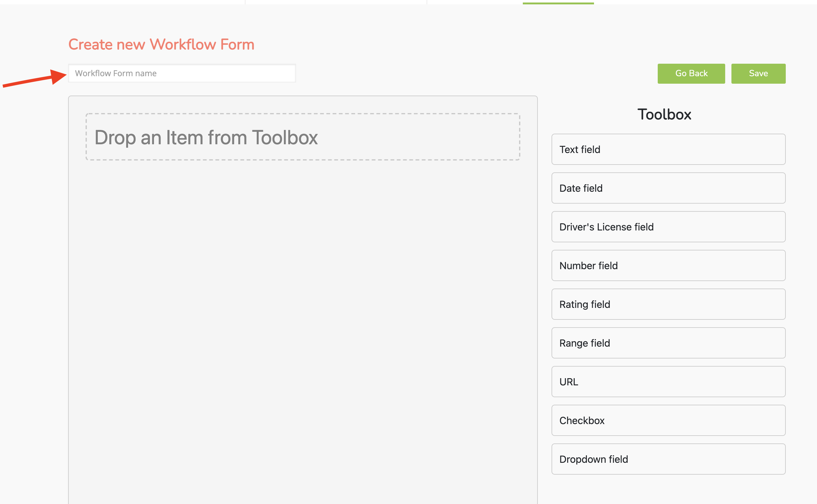
Task: Select Date field from Toolbox
Action: click(668, 188)
